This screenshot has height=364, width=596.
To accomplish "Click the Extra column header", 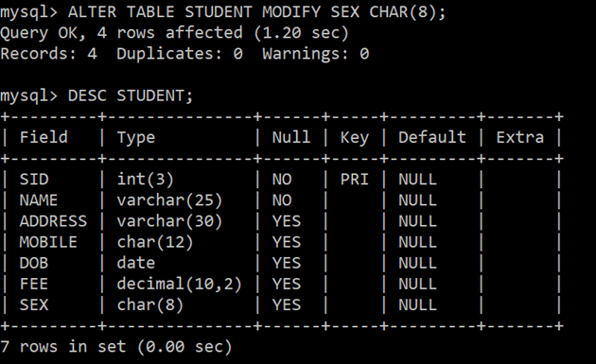I will tap(519, 137).
